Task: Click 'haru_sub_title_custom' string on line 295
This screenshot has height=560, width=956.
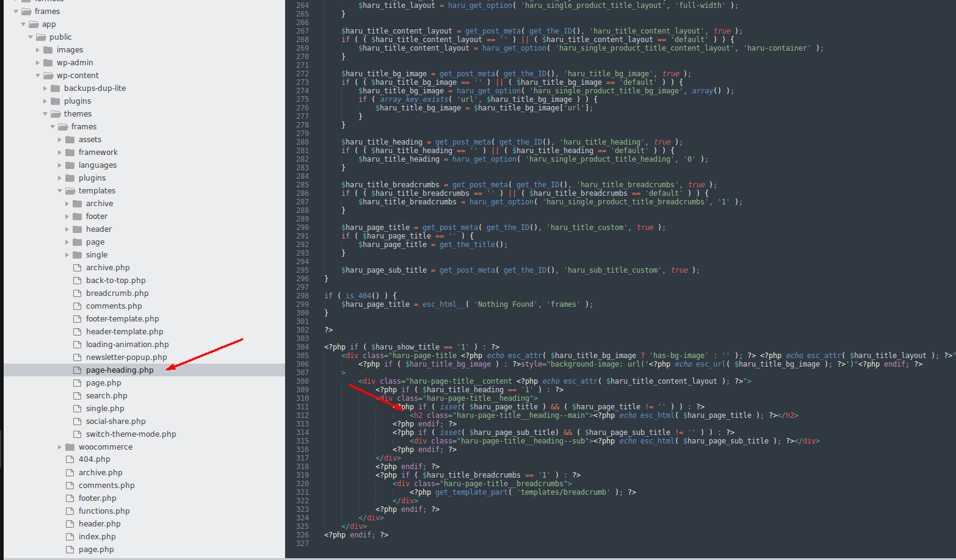Action: (612, 270)
